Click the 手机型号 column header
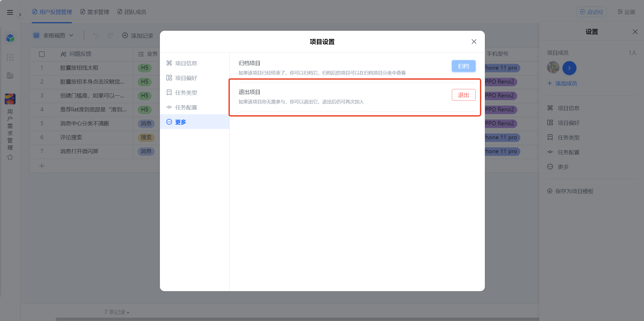Viewport: 644px width, 321px height. click(497, 54)
